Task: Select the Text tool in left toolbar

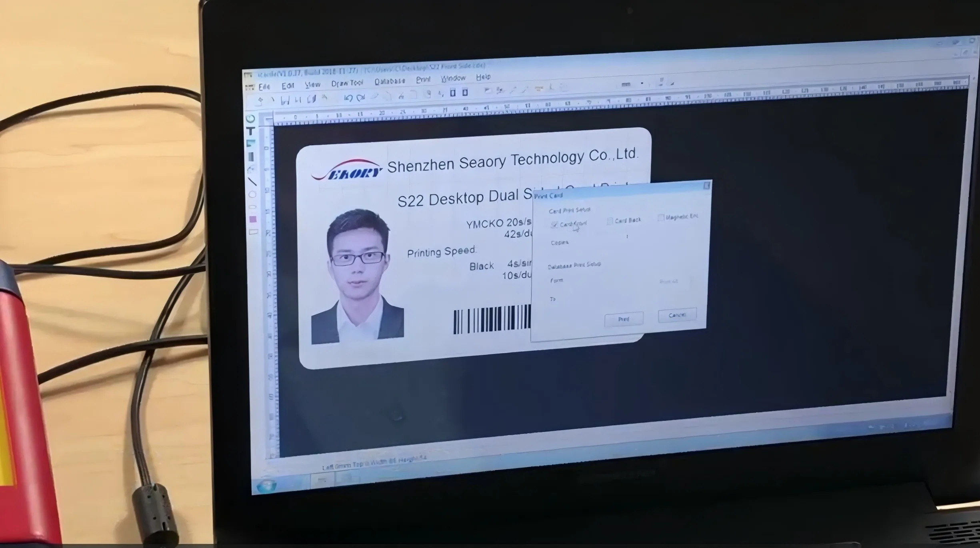Action: point(251,131)
